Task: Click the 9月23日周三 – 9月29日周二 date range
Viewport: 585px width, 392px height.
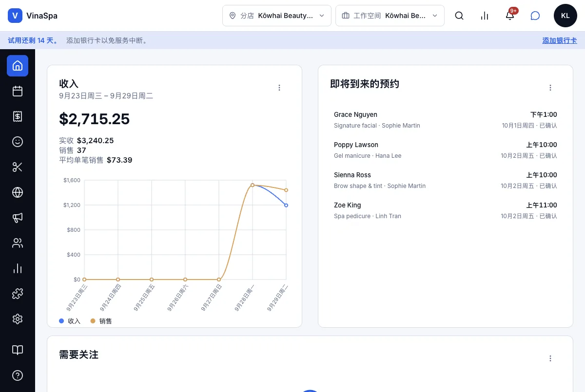Action: pos(106,96)
